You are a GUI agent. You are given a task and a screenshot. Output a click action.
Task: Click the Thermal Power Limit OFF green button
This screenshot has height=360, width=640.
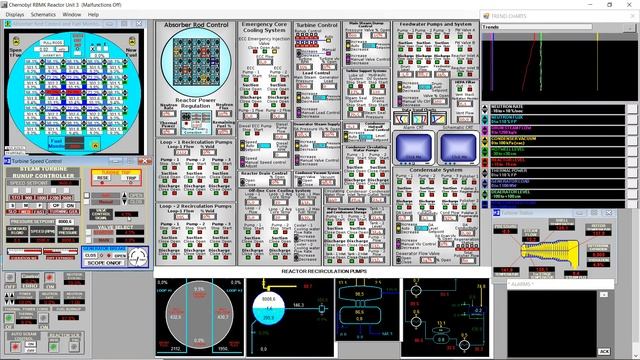[9, 319]
